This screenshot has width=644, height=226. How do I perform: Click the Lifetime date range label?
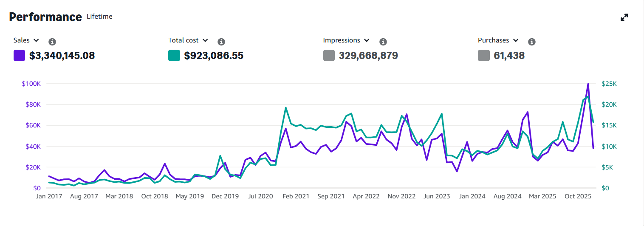[x=99, y=17]
